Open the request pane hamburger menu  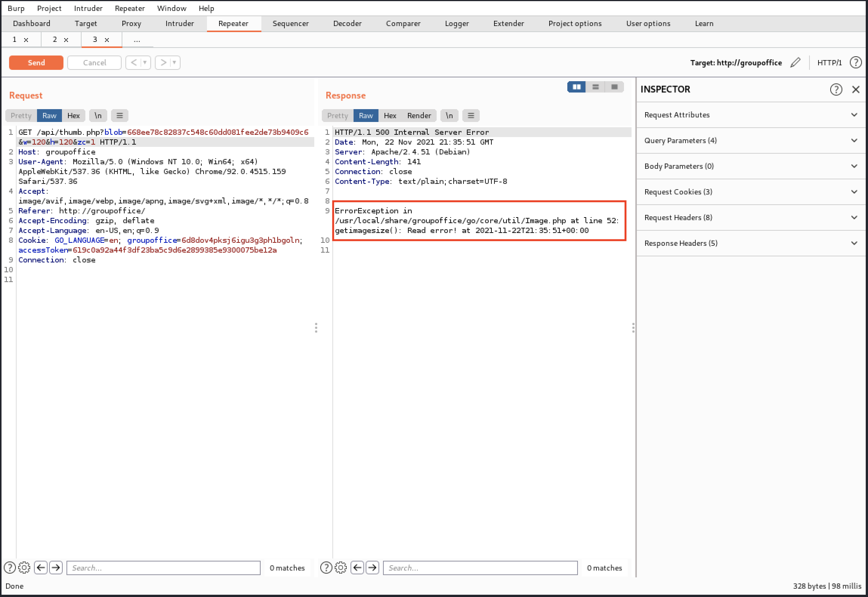pos(120,116)
